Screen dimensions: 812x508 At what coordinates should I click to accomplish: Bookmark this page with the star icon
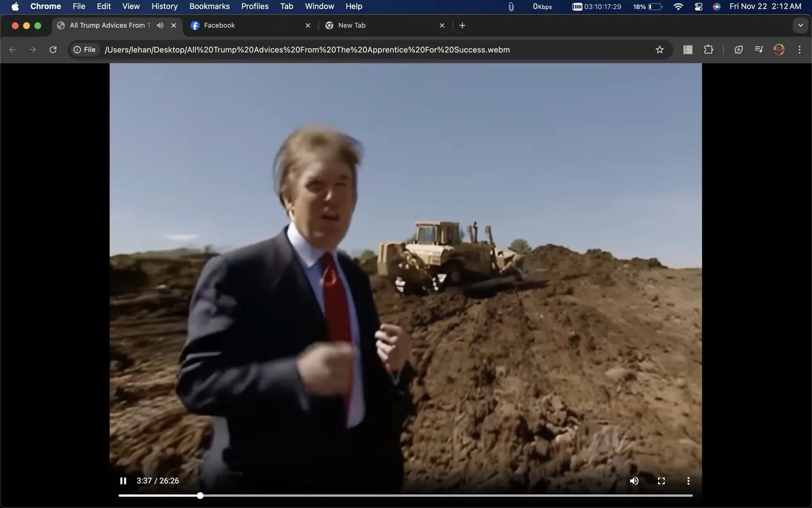659,49
